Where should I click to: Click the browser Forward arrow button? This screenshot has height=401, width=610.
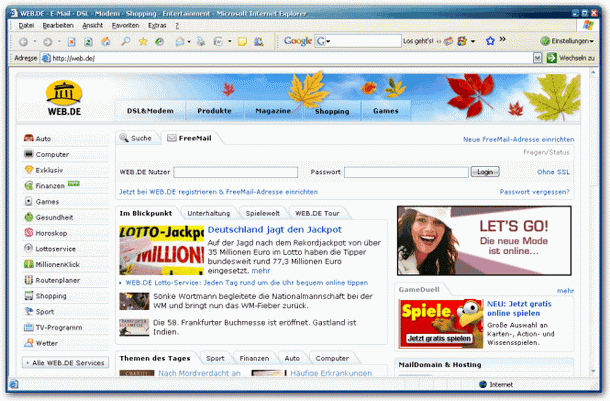47,42
